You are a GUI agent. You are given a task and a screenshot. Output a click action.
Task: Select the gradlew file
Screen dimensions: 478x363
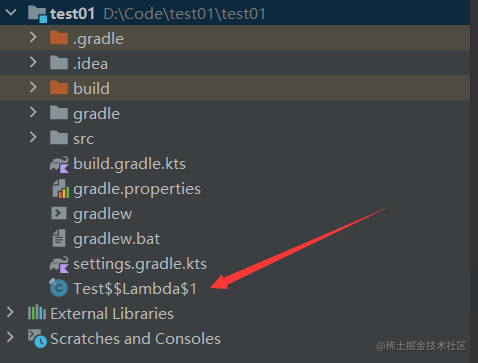coord(102,214)
